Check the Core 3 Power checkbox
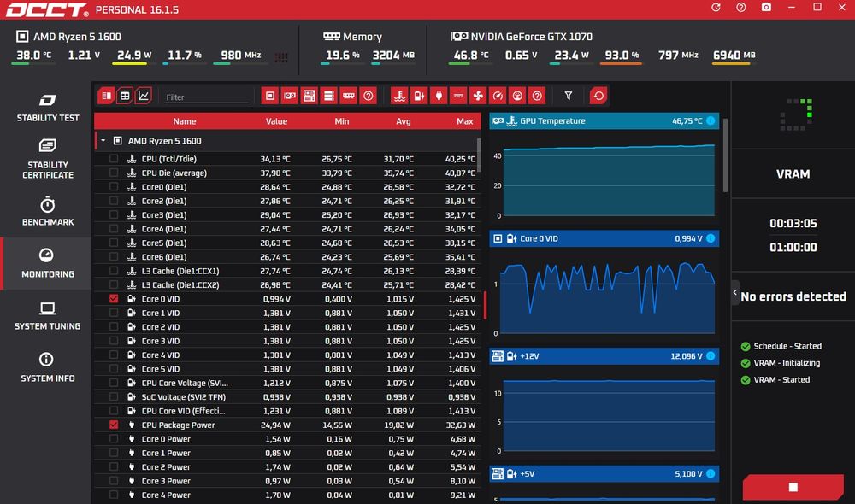The height and width of the screenshot is (504, 855). (x=114, y=481)
